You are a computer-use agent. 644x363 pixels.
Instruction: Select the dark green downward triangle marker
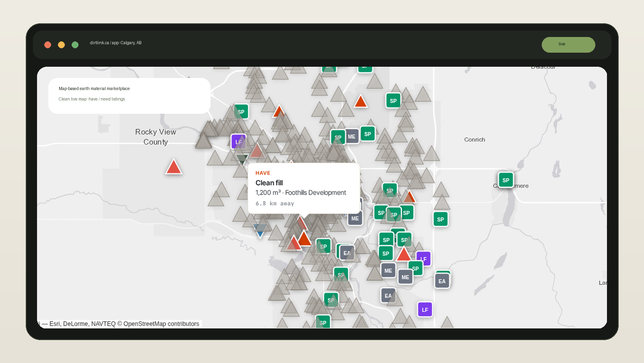tap(242, 159)
